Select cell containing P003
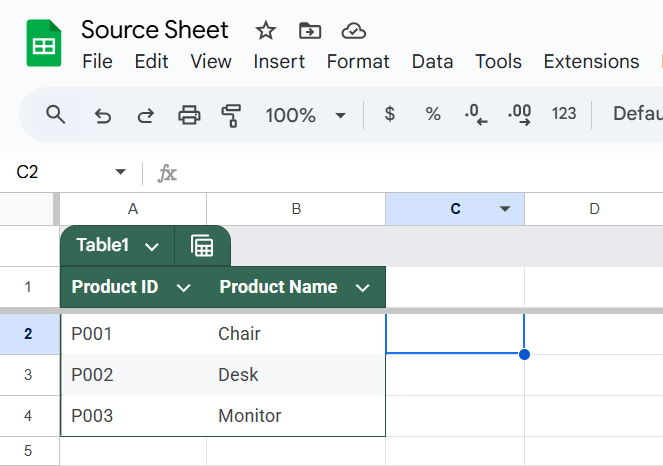 (134, 416)
